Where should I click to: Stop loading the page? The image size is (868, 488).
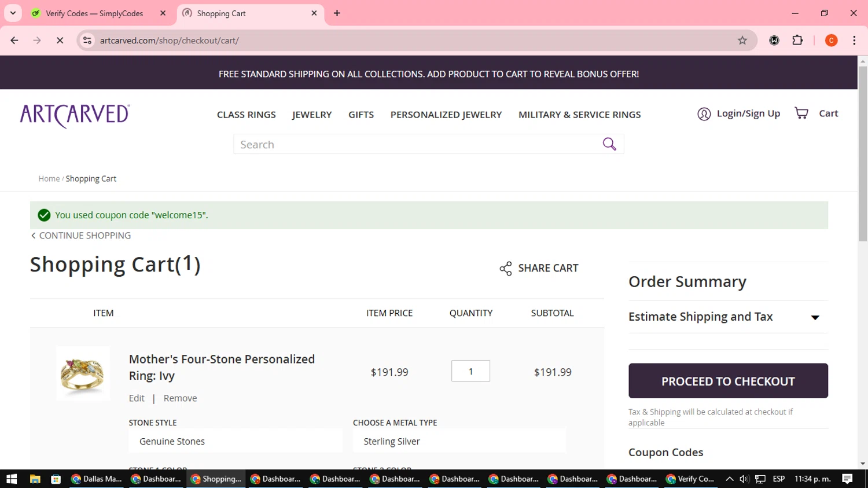click(60, 41)
